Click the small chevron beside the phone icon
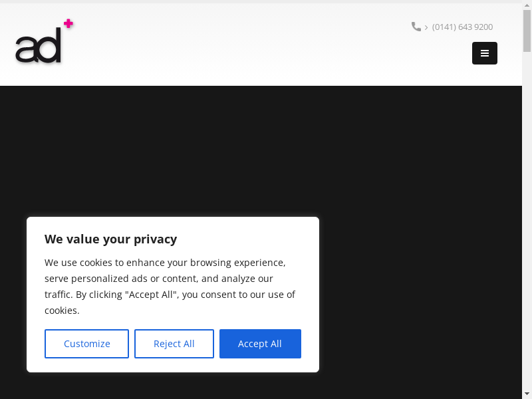Screen dimensions: 532x399 tap(426, 27)
